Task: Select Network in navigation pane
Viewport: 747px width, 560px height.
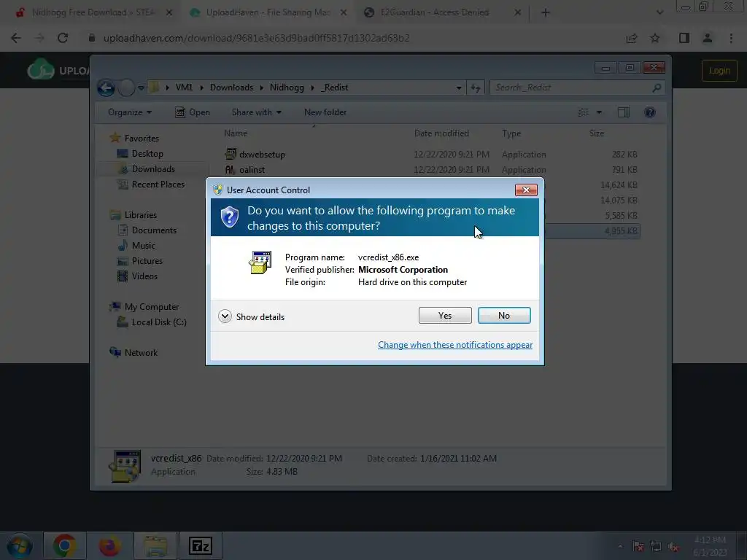Action: (141, 352)
